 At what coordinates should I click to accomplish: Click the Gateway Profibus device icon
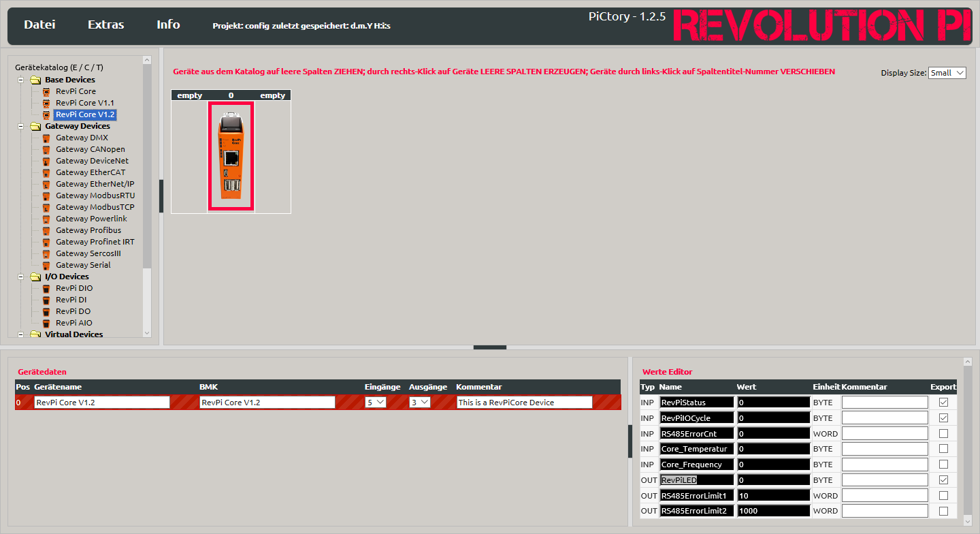(46, 230)
